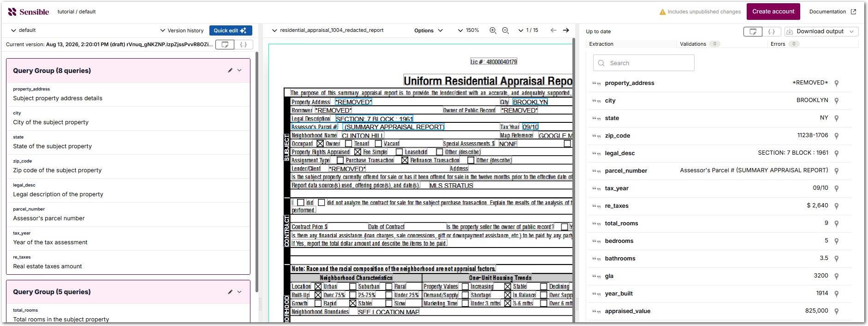Locate tax_year value via pin icon
Screen dimensions: 868x326
pyautogui.click(x=837, y=188)
